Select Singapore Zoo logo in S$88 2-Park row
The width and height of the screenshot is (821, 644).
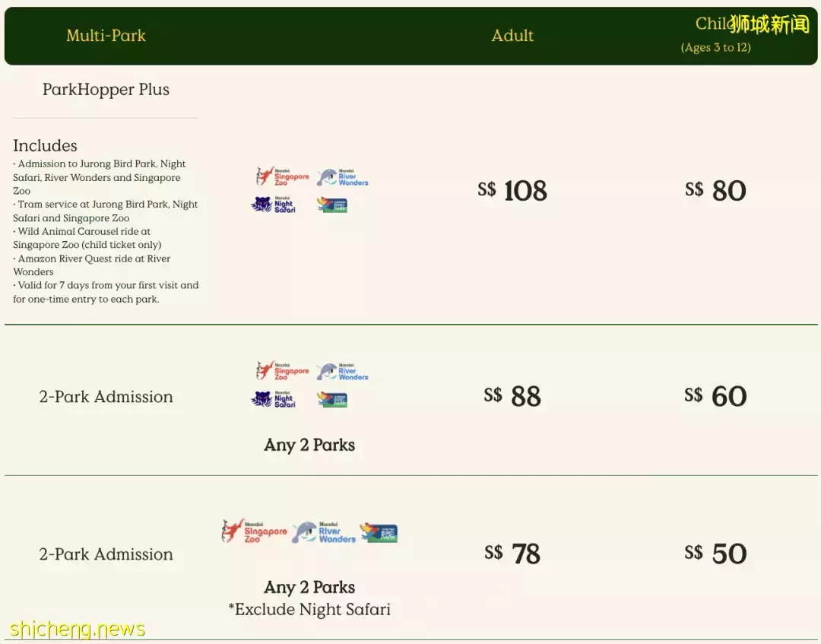[x=283, y=371]
